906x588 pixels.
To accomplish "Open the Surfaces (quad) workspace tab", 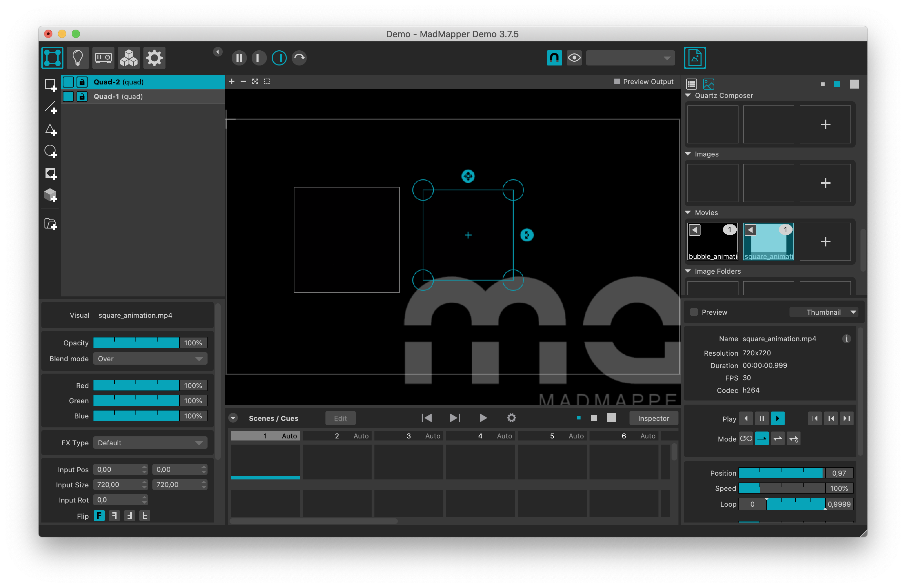I will [52, 58].
